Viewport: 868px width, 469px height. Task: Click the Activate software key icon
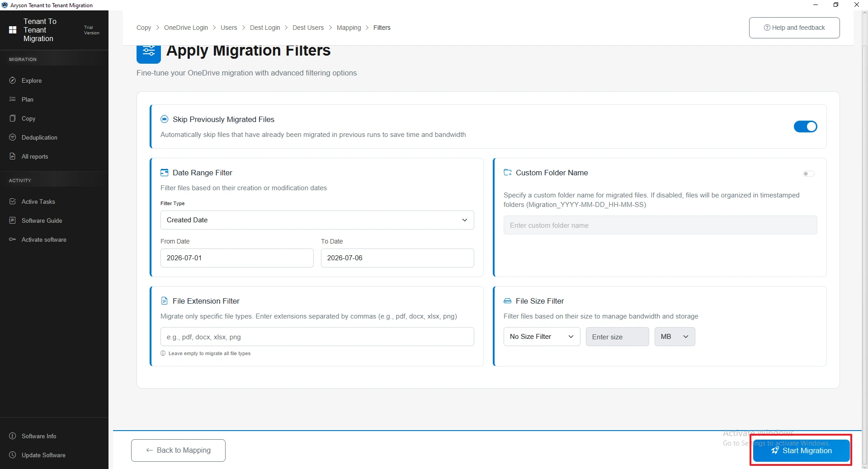[x=13, y=239]
